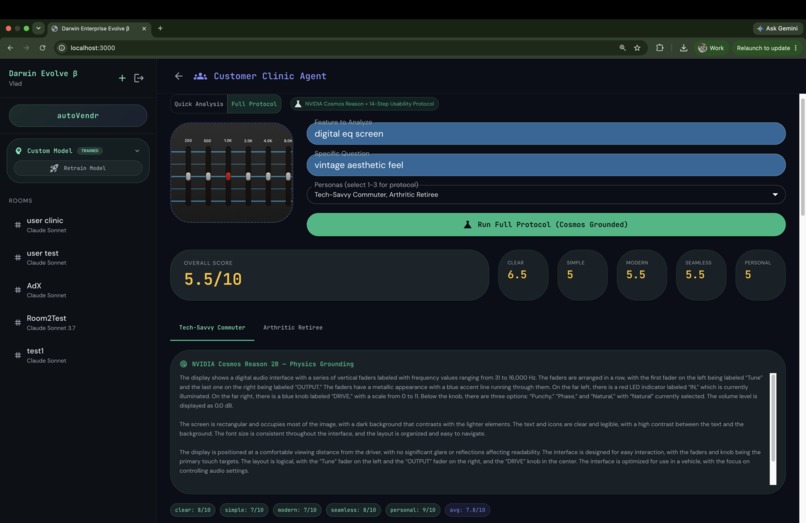The width and height of the screenshot is (806, 523).
Task: Open the Room2Test room
Action: (x=78, y=322)
